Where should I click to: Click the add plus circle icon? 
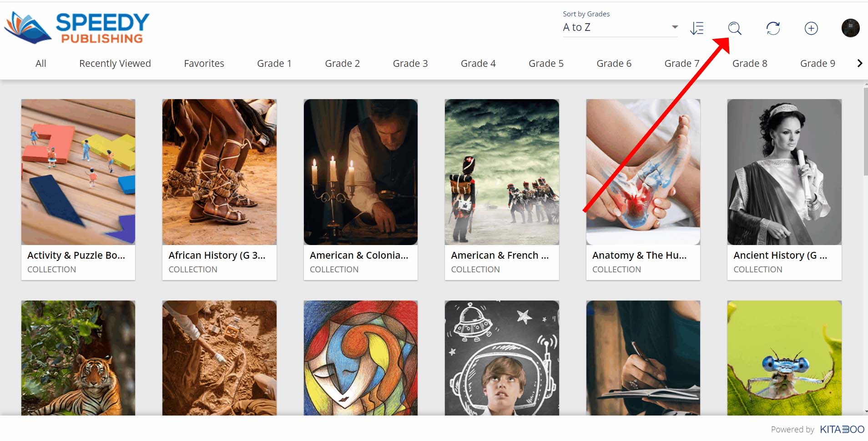[811, 28]
